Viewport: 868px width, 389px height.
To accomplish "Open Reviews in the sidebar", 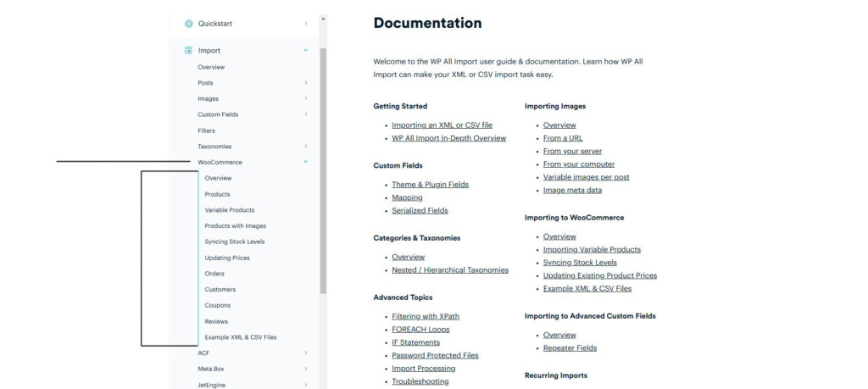I will [216, 321].
